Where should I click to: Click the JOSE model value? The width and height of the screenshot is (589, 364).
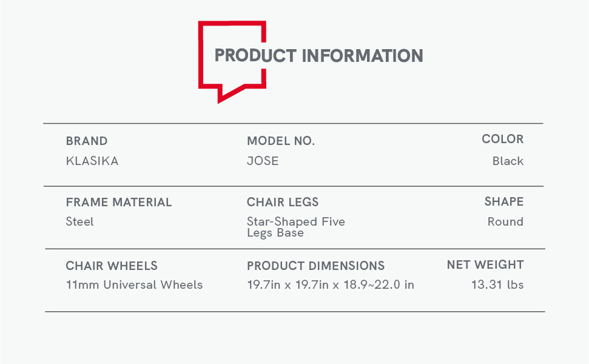tap(263, 161)
